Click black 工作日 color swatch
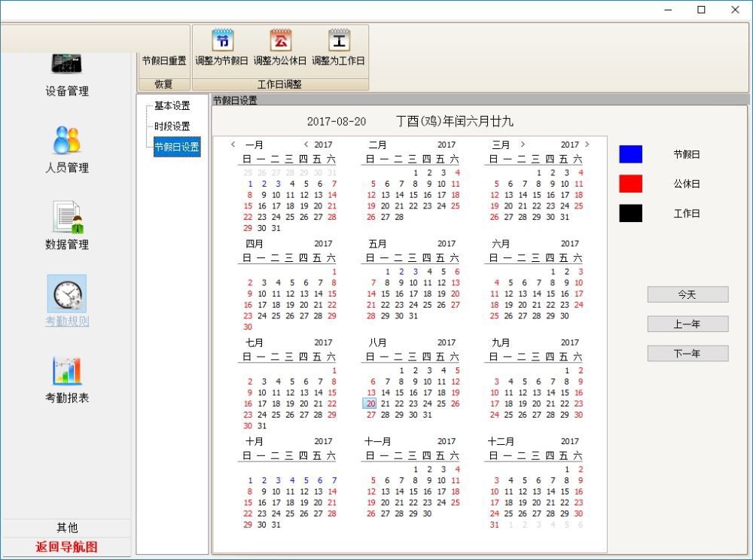This screenshot has height=560, width=753. (x=630, y=213)
